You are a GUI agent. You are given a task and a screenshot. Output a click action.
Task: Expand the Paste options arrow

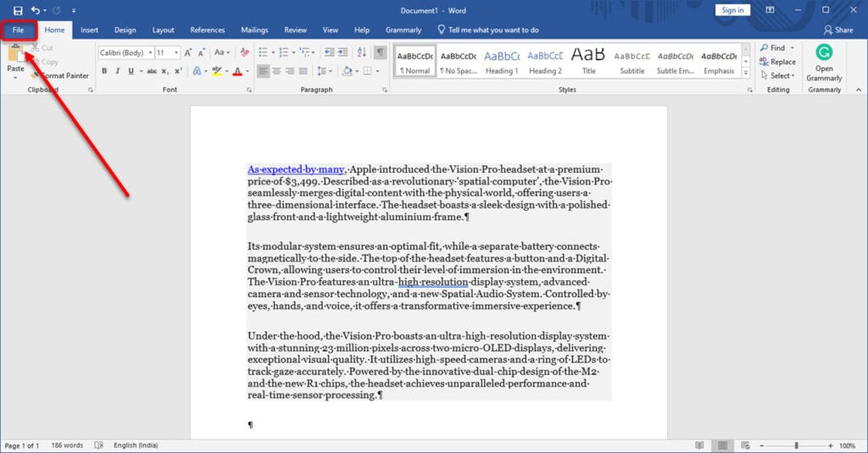pyautogui.click(x=15, y=77)
